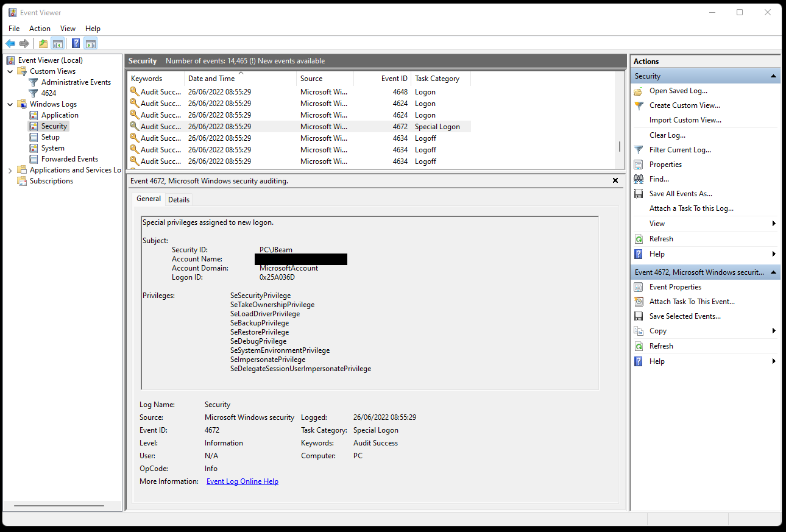Click the Event Properties icon

click(x=639, y=287)
